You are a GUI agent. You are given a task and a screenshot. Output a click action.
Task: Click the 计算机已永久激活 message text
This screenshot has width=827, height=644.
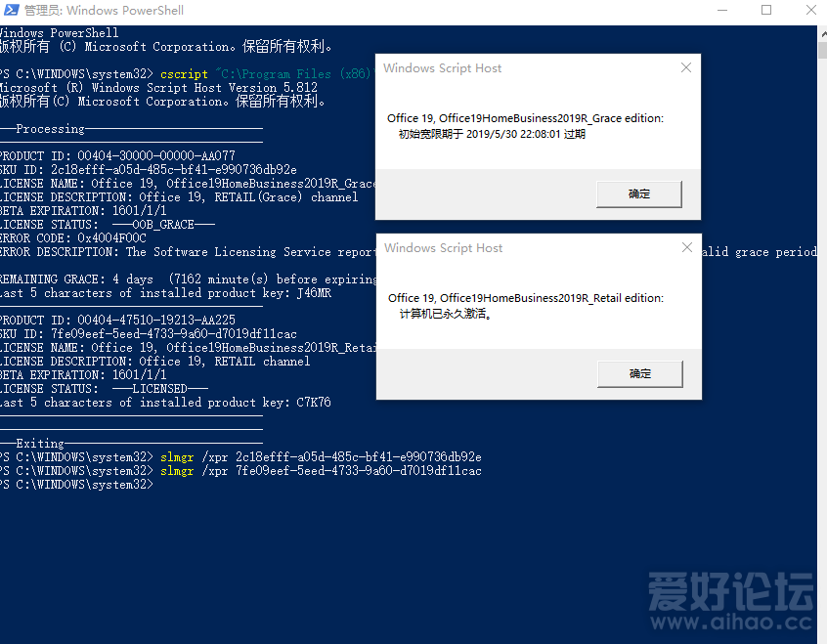[446, 314]
